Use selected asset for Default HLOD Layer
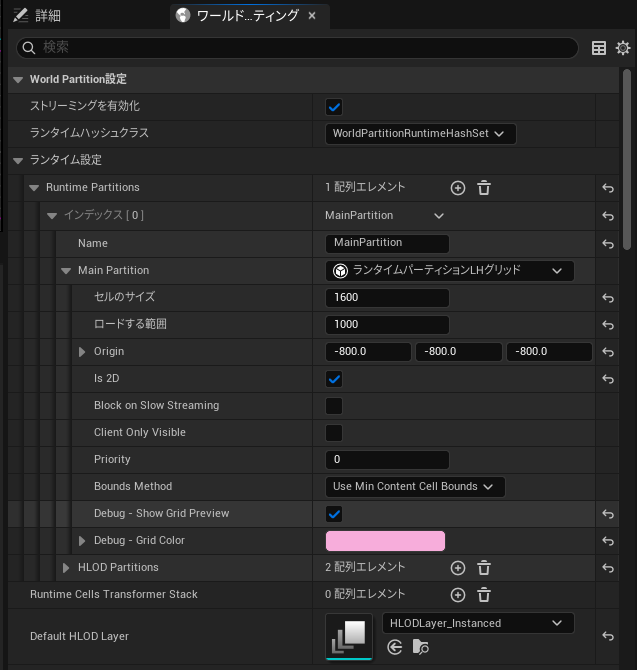The height and width of the screenshot is (670, 637). click(394, 647)
